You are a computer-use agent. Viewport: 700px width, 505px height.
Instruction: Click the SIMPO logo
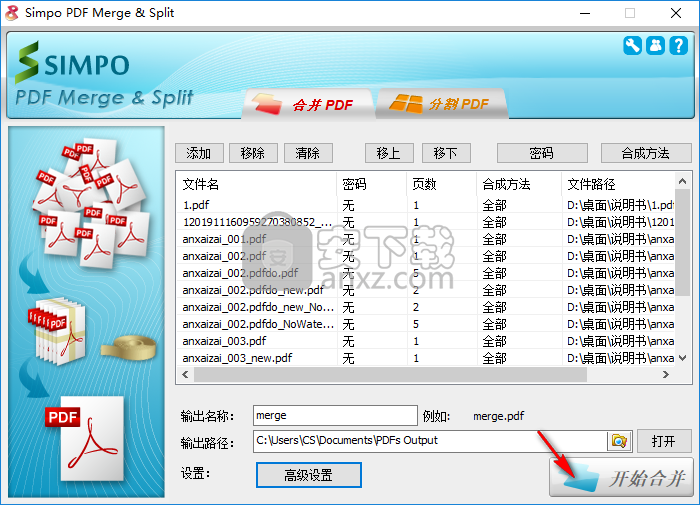click(x=72, y=63)
